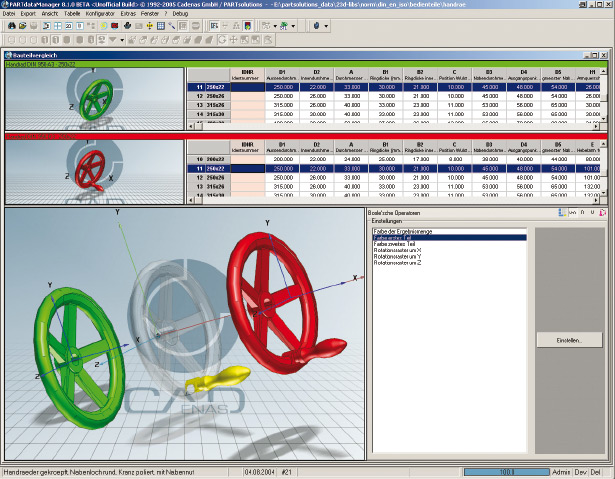Select 'Farbe erster Teil' list entry

[x=449, y=238]
